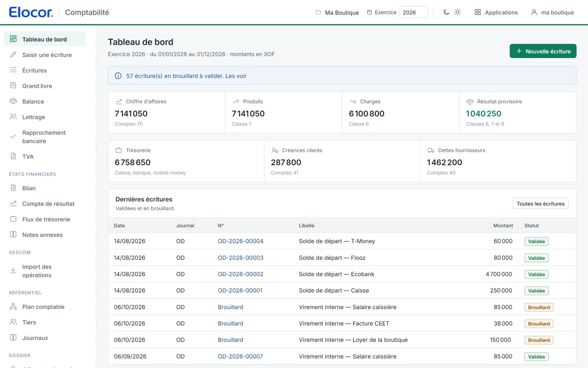Click the Créances clients amount 287 800

(x=286, y=162)
